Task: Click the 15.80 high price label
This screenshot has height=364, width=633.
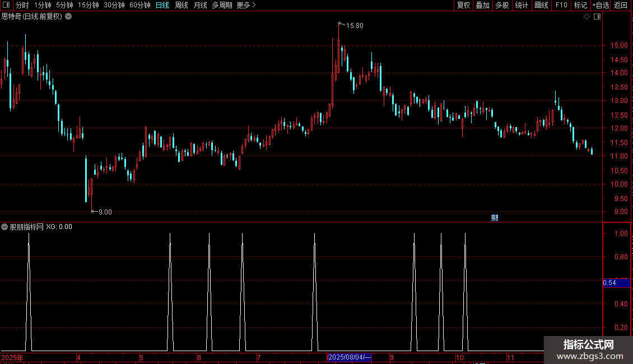Action: (x=355, y=26)
